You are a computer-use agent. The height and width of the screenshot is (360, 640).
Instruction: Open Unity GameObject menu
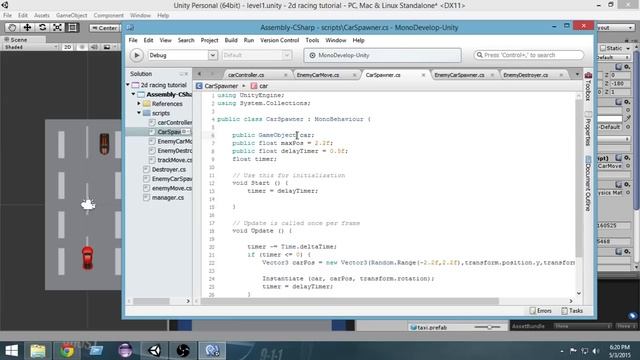(x=71, y=16)
